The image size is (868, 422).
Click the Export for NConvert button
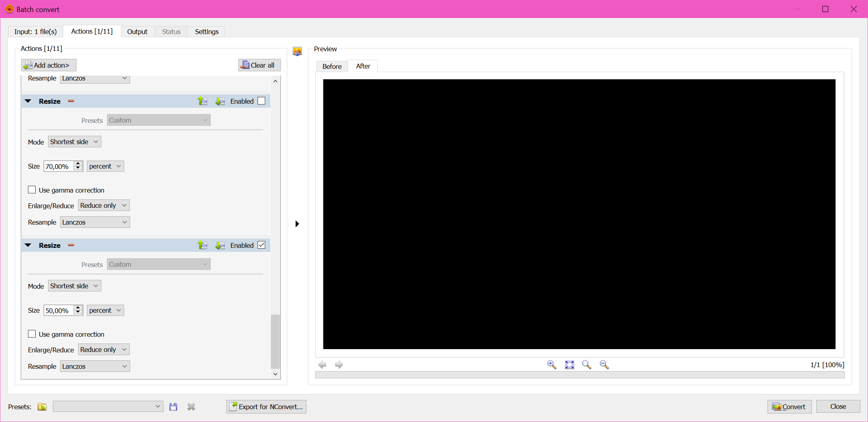pyautogui.click(x=266, y=407)
